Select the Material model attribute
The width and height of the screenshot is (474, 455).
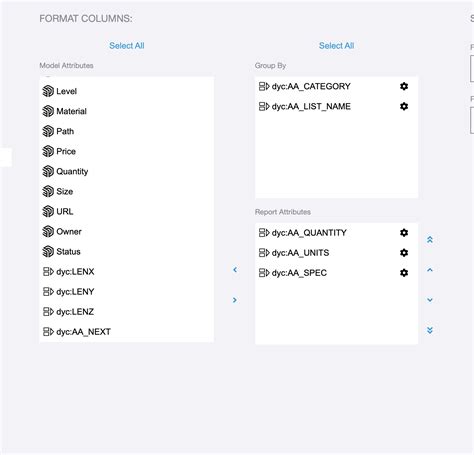[126, 111]
